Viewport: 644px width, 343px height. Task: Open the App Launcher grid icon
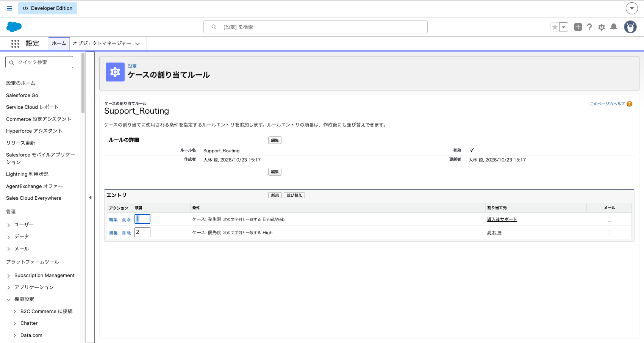15,44
